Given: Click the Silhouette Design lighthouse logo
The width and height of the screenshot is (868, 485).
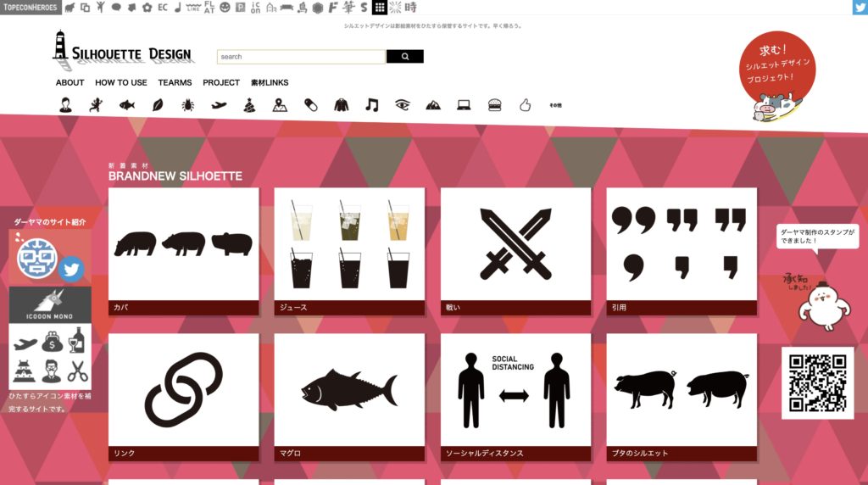Looking at the screenshot, I should click(122, 49).
